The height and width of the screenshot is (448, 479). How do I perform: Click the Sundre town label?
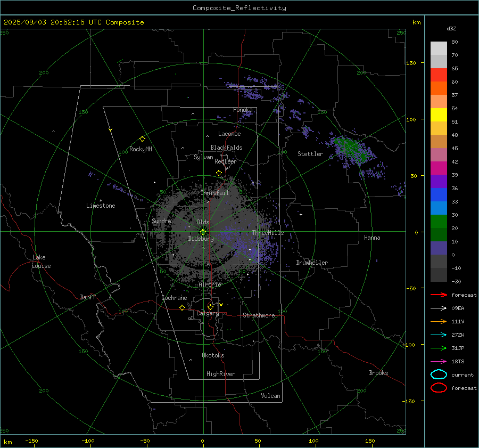[161, 221]
